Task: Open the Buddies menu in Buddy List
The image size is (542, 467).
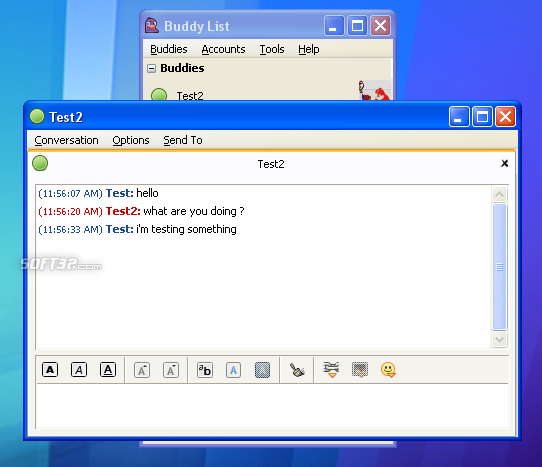Action: tap(169, 49)
